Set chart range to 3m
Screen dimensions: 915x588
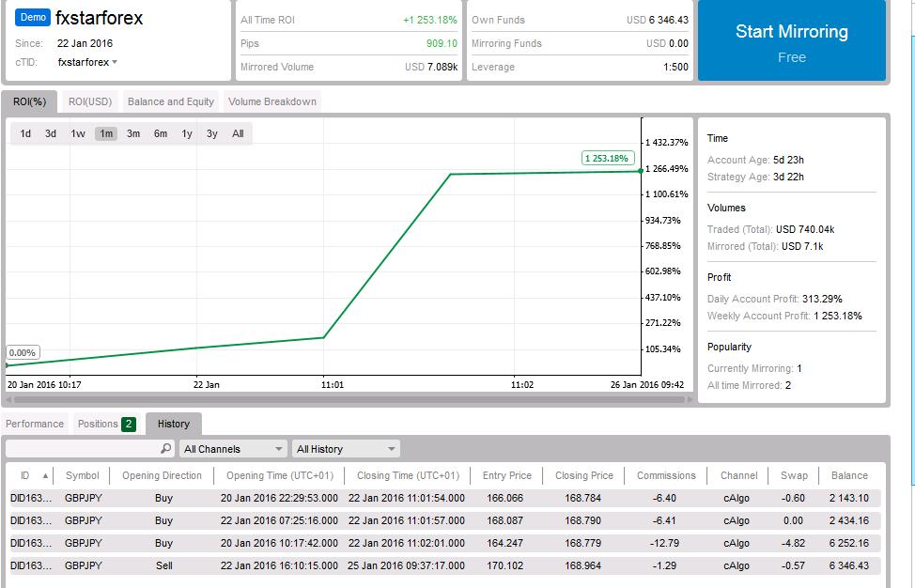133,133
